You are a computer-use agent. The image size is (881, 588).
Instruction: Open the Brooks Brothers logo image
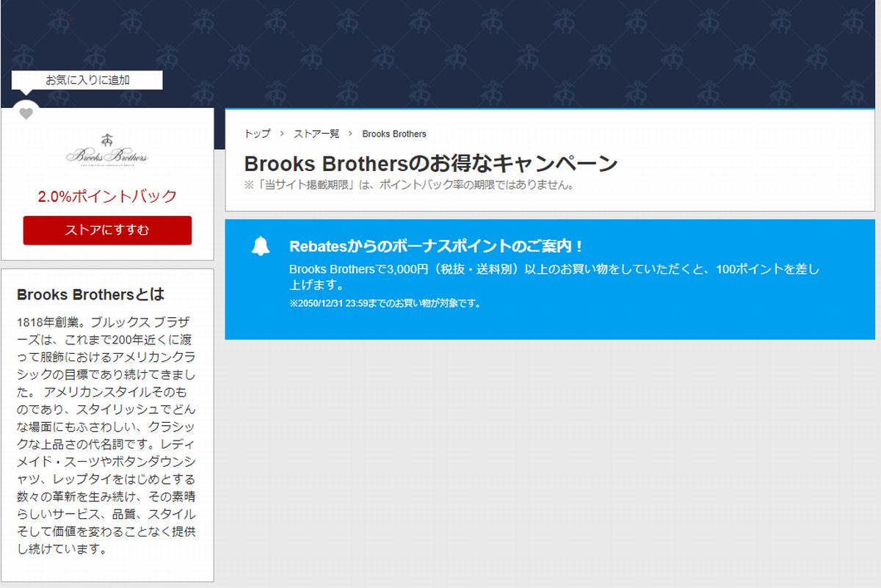[107, 151]
